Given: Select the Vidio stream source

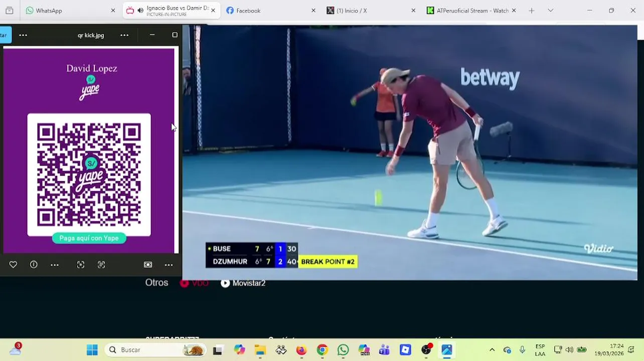Looking at the screenshot, I should tap(194, 283).
